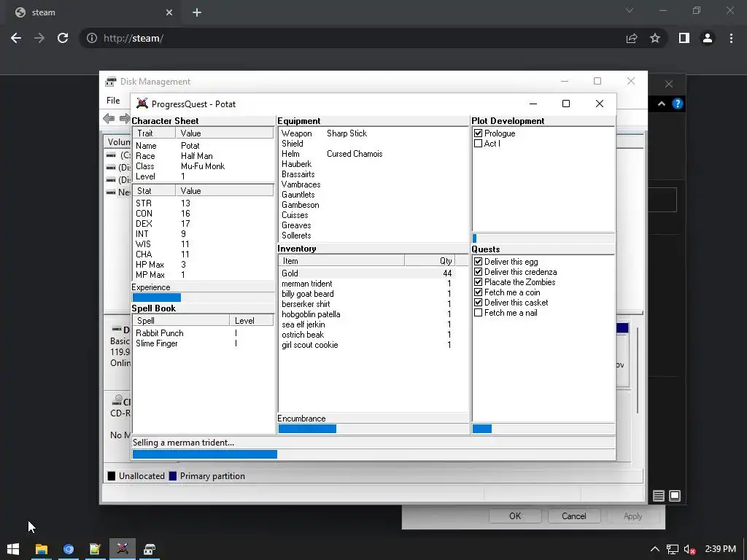747x560 pixels.
Task: Open the Chrome three-dot menu
Action: 731,38
